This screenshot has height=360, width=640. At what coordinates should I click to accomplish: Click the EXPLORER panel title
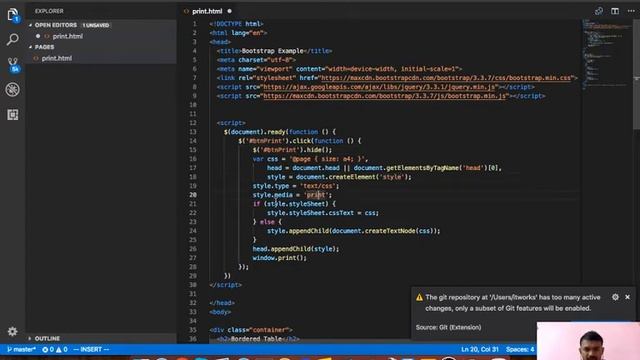click(x=49, y=11)
